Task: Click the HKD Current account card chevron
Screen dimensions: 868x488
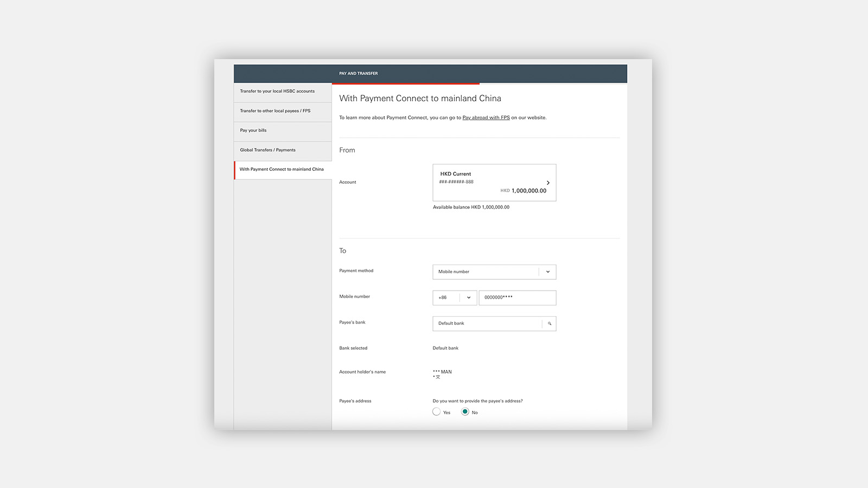Action: pyautogui.click(x=548, y=183)
